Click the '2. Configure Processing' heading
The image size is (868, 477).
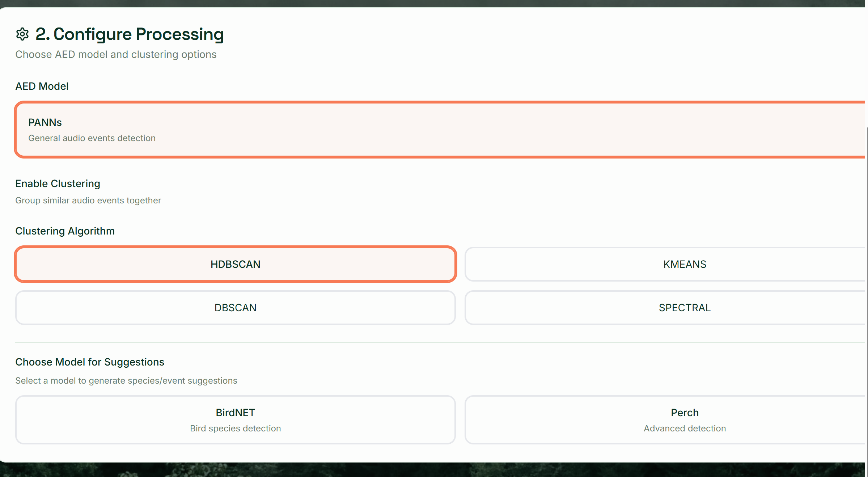129,34
